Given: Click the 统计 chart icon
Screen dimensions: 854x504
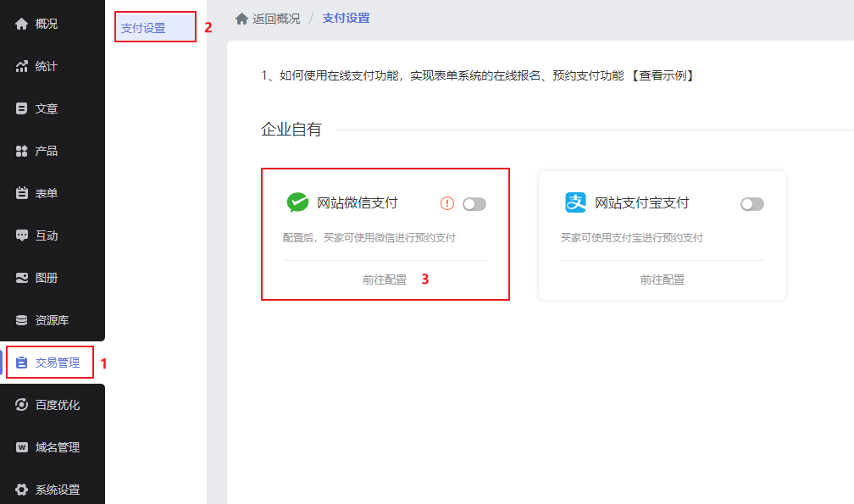Looking at the screenshot, I should coord(21,66).
